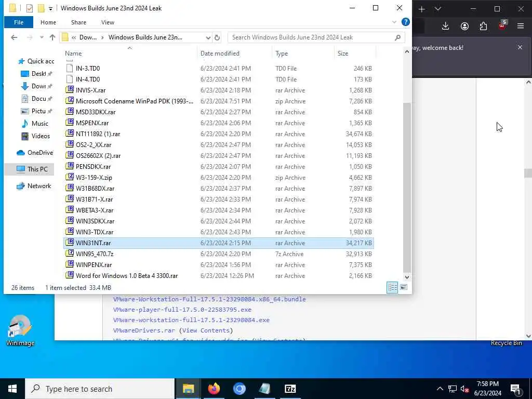Select Network in navigation pane

click(x=34, y=185)
